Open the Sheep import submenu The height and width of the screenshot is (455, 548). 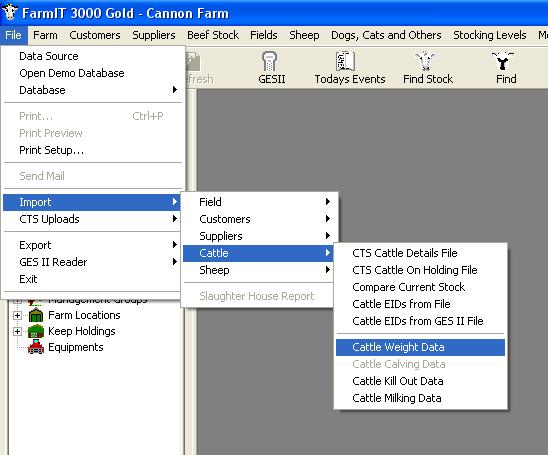(x=258, y=270)
